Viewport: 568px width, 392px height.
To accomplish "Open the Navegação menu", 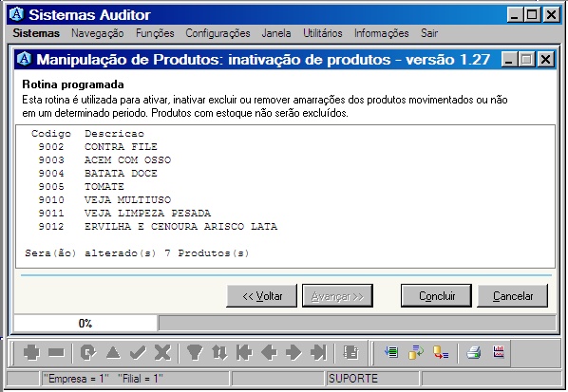I will point(98,33).
